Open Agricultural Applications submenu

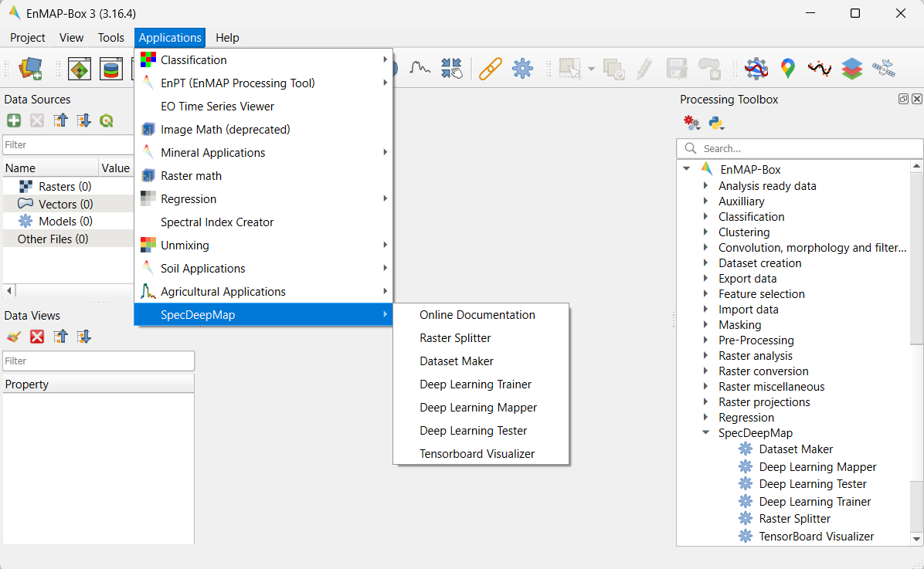pyautogui.click(x=263, y=292)
